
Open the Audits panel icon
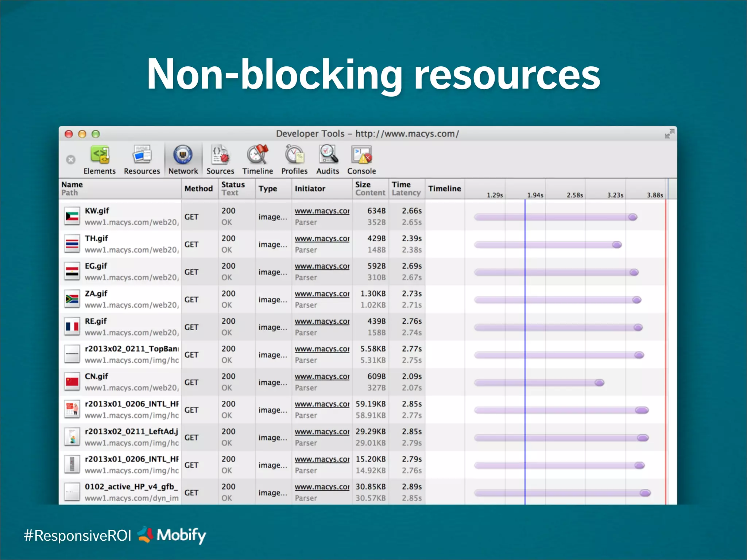pyautogui.click(x=328, y=160)
